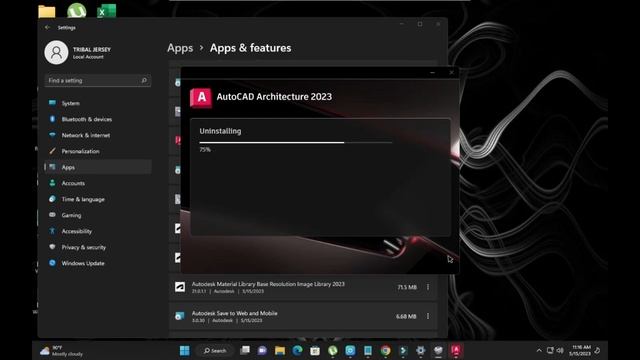This screenshot has width=640, height=360.
Task: Click the AutoCAD installer icon on the taskbar
Action: (x=456, y=350)
